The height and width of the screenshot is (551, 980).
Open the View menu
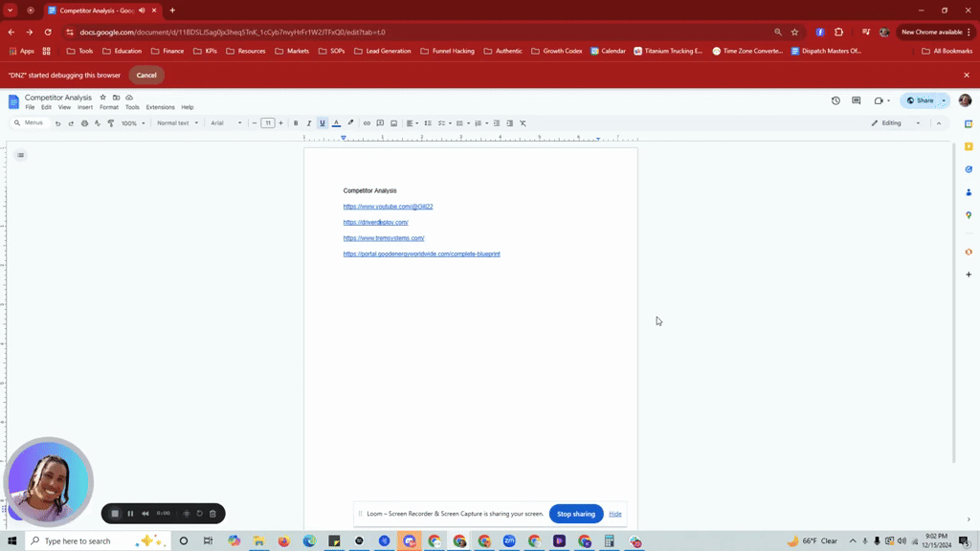tap(64, 107)
